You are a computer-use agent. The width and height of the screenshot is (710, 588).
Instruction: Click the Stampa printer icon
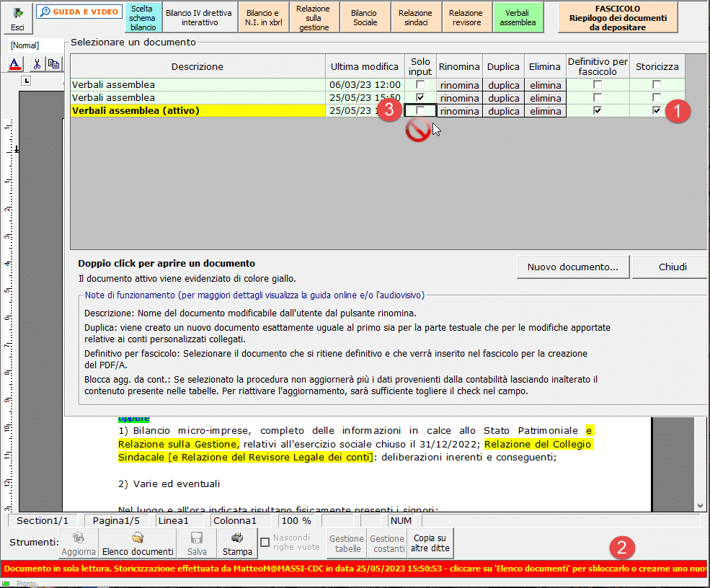point(237,543)
